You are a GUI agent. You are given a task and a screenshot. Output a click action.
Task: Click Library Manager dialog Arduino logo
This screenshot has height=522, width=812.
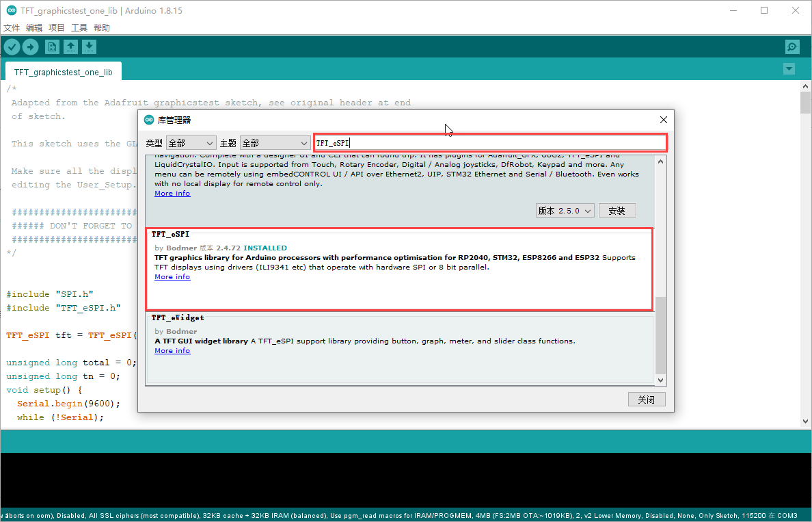click(x=149, y=120)
